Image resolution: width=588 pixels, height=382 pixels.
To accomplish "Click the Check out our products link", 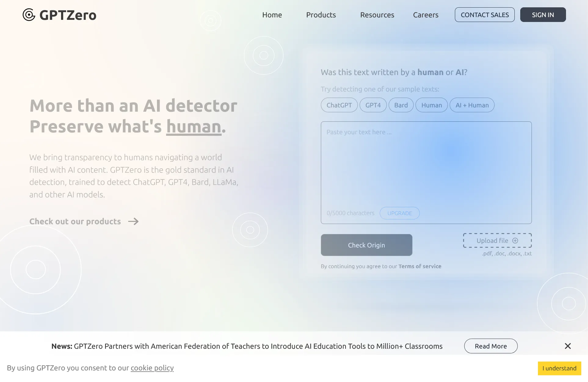I will coord(75,221).
